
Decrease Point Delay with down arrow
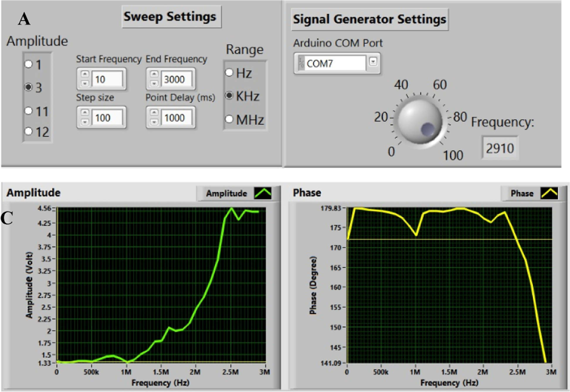[x=154, y=122]
